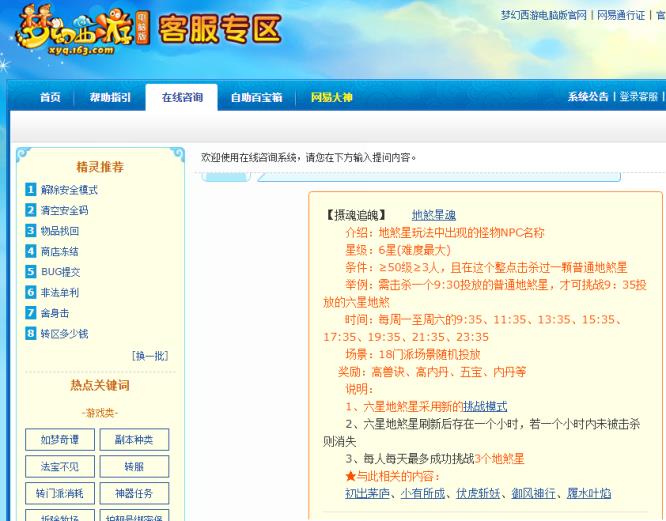Click number 4 icon beside 商店冻结
666x521 pixels.
(31, 251)
